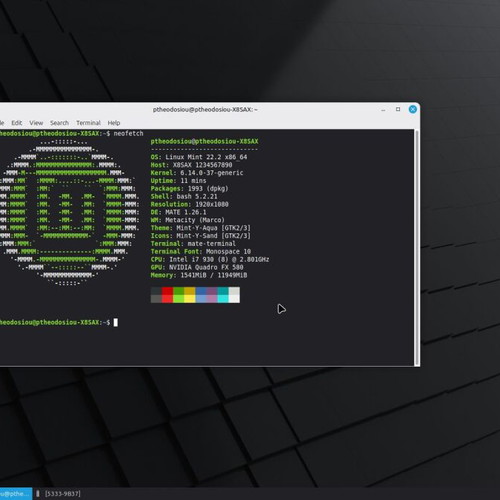This screenshot has height=500, width=500.
Task: Open the Search menu
Action: tap(59, 123)
